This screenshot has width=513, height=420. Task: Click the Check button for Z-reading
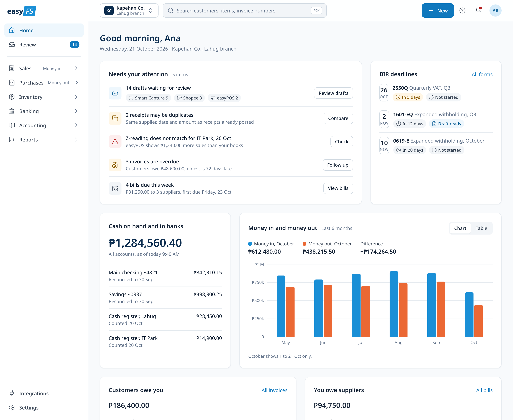pos(341,141)
